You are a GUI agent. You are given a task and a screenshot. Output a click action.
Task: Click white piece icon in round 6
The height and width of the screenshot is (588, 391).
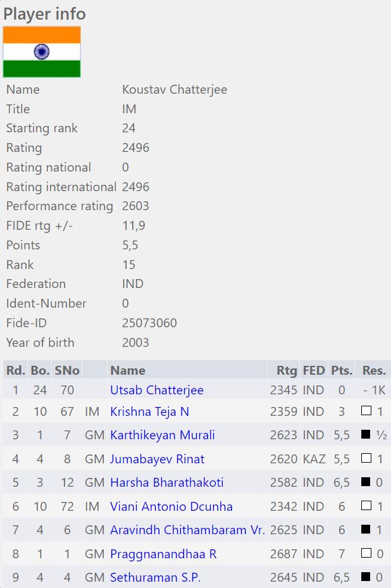point(366,506)
